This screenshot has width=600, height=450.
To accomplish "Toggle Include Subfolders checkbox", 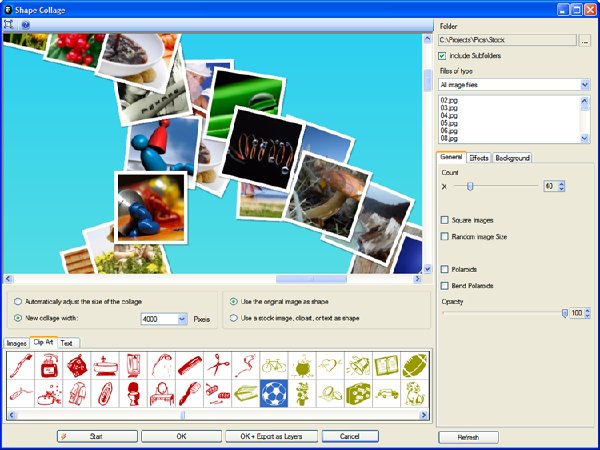I will (442, 56).
